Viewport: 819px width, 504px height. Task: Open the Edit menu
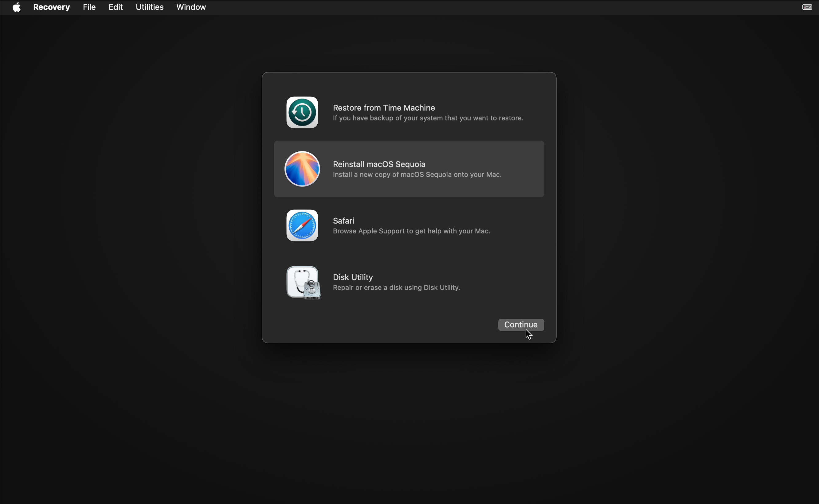coord(116,7)
